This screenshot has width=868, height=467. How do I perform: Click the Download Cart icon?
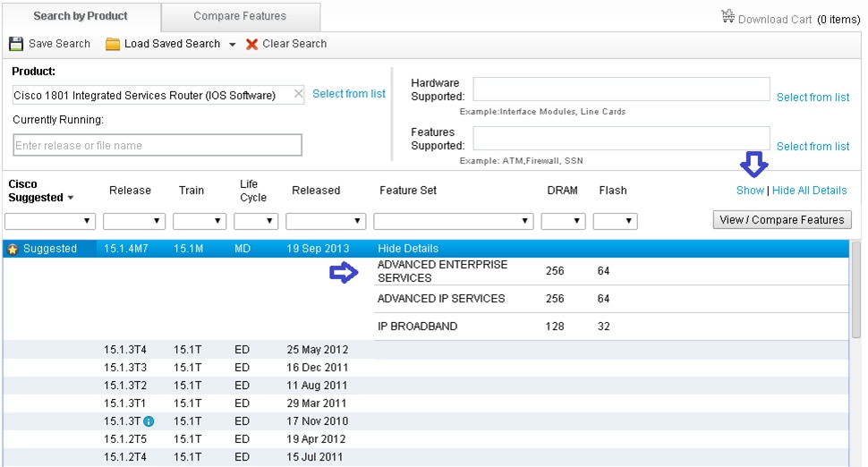coord(728,16)
